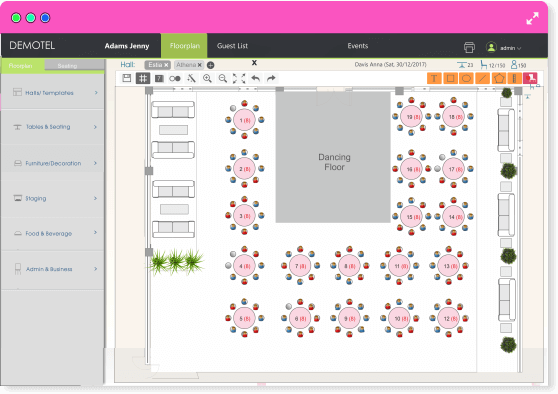Image resolution: width=558 pixels, height=394 pixels.
Task: Save the floorplan with the floppy icon
Action: point(127,78)
